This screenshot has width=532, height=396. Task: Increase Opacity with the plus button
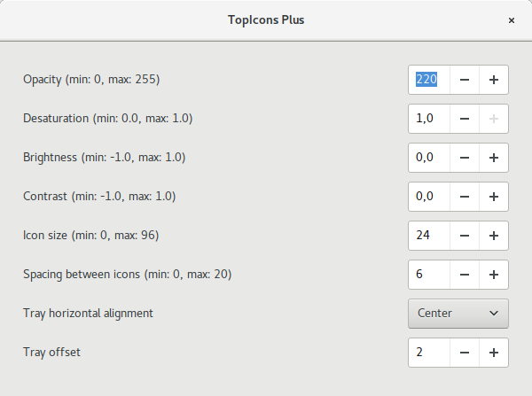point(494,80)
